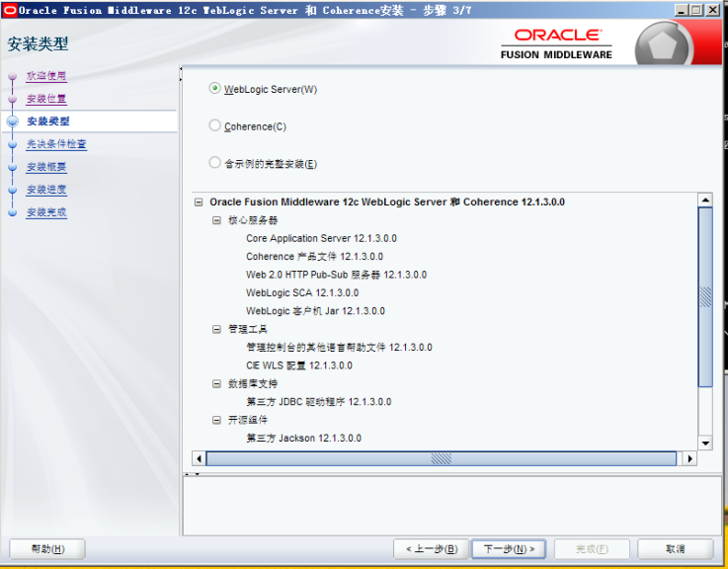Collapse the Oracle Fusion Middleware 12c root node
The width and height of the screenshot is (728, 569).
coord(199,203)
